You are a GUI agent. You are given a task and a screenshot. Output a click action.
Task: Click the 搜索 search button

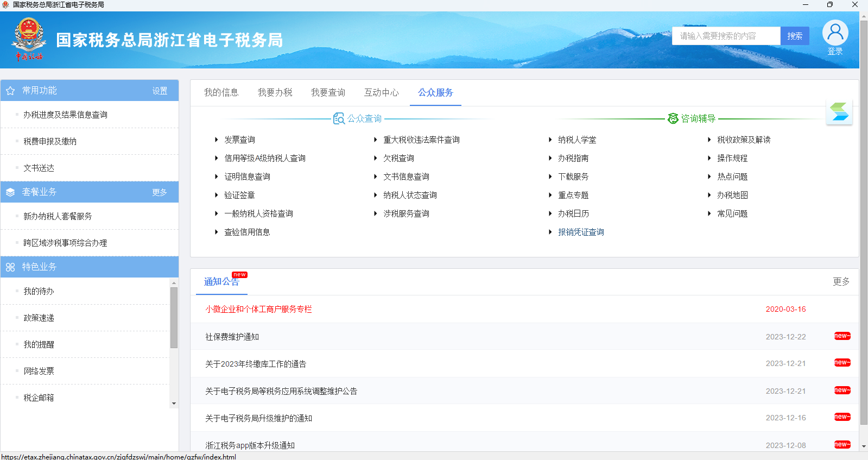click(795, 36)
